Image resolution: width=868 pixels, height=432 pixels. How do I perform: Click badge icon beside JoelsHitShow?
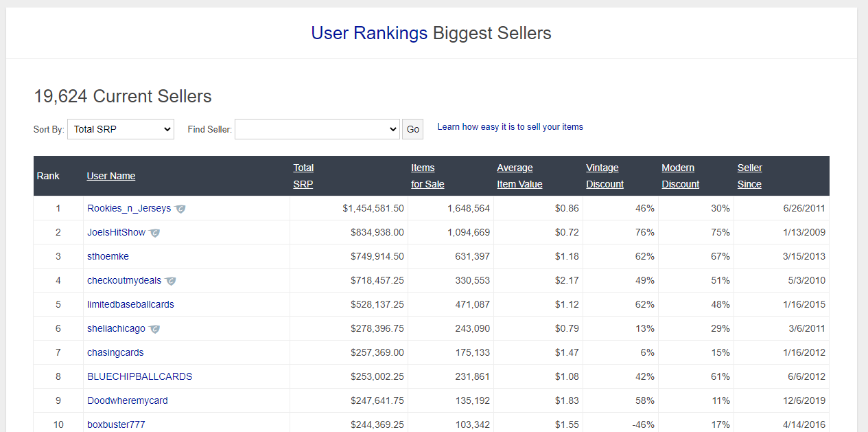coord(154,233)
